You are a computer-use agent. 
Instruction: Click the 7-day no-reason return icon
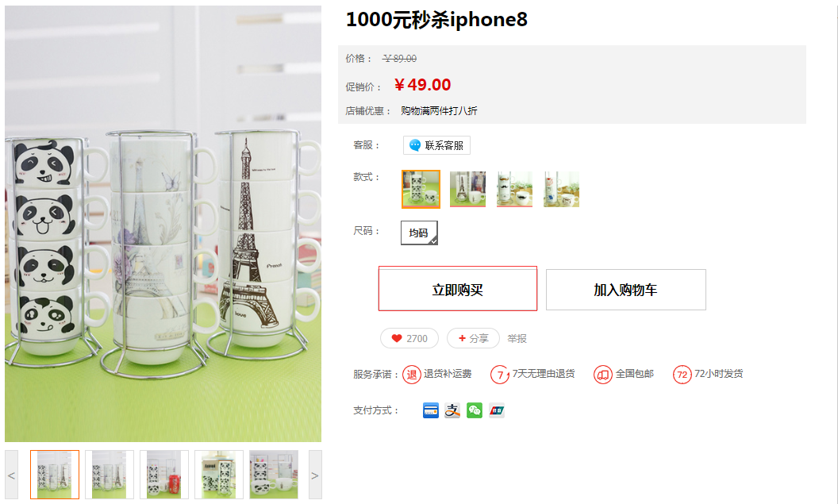tap(500, 375)
